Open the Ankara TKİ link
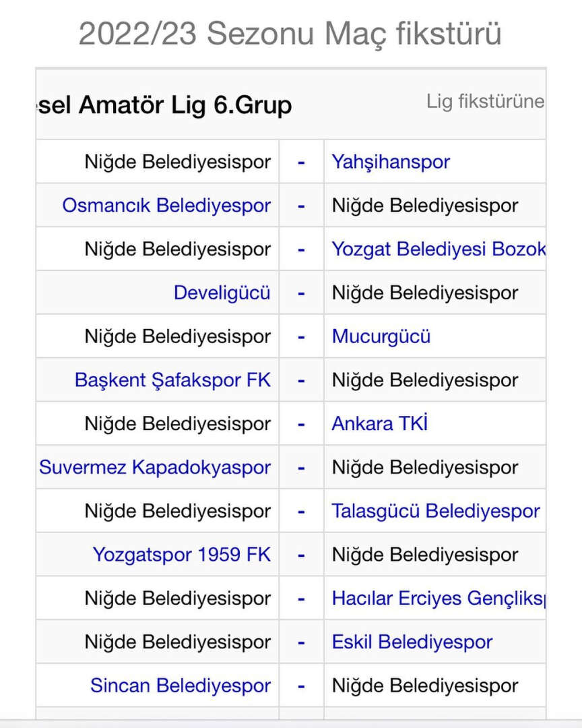 tap(379, 423)
